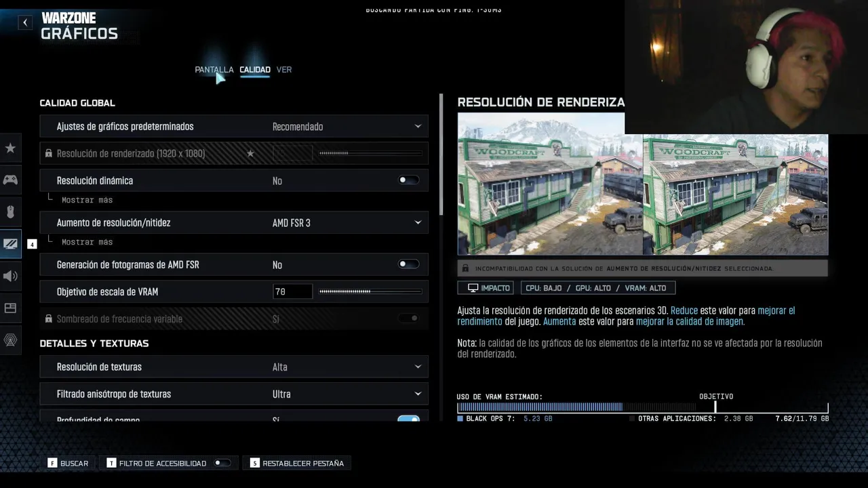Toggle Sombreado de frecuencia variable switch

408,319
